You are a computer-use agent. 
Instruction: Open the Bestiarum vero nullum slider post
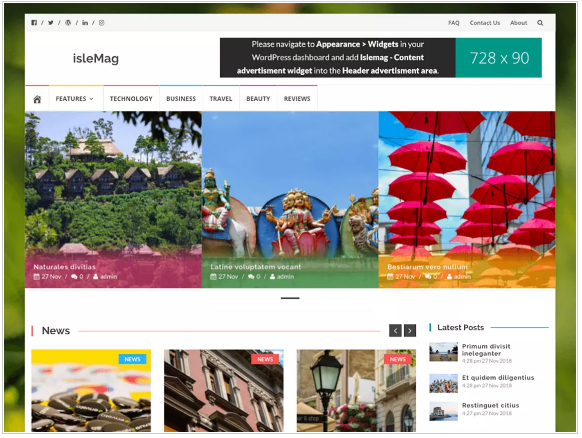tap(427, 267)
